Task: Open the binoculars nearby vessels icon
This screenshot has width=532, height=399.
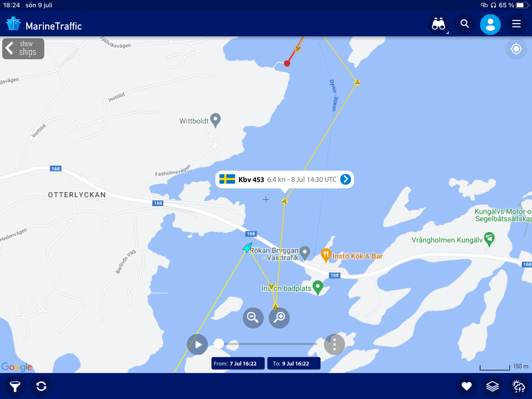Action: click(x=438, y=24)
